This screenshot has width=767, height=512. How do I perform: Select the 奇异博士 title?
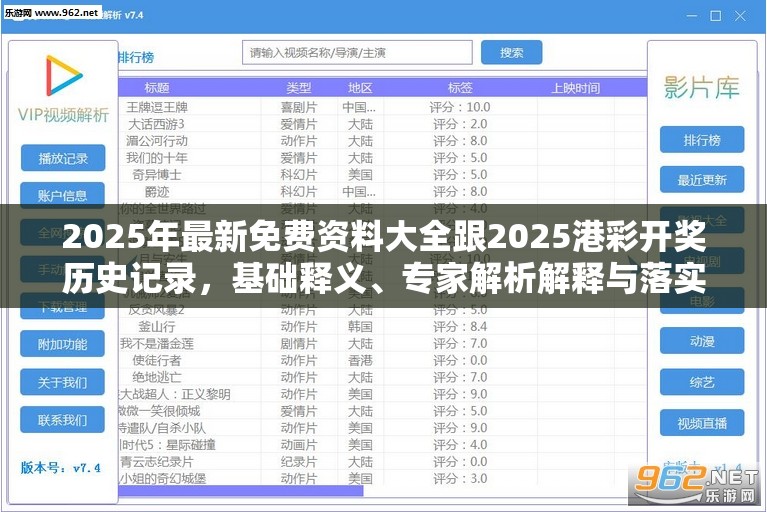click(x=157, y=175)
